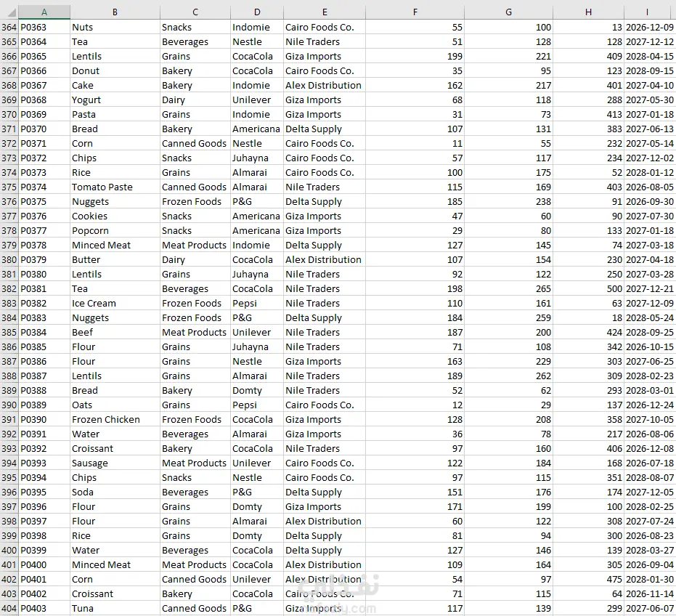Select column A header
Screen dimensions: 676x616
pyautogui.click(x=44, y=12)
